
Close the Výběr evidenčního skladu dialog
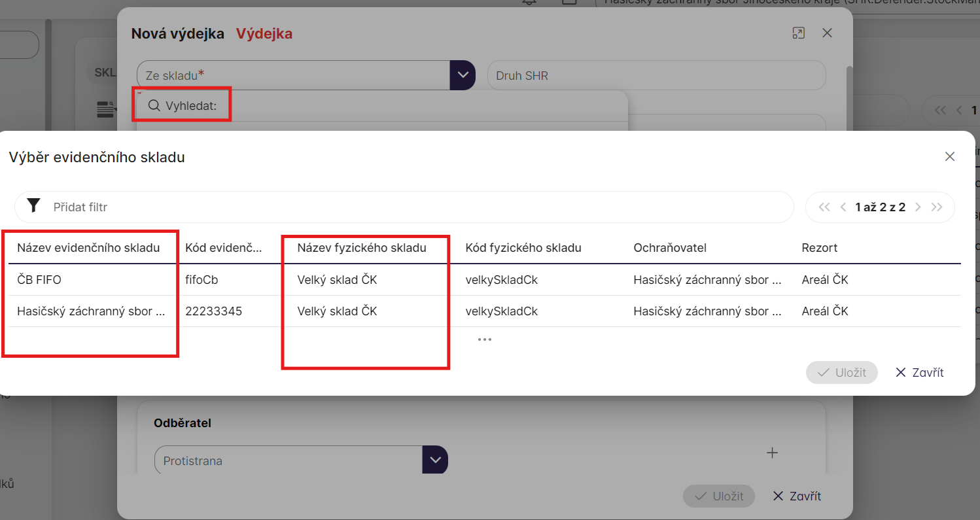tap(950, 156)
